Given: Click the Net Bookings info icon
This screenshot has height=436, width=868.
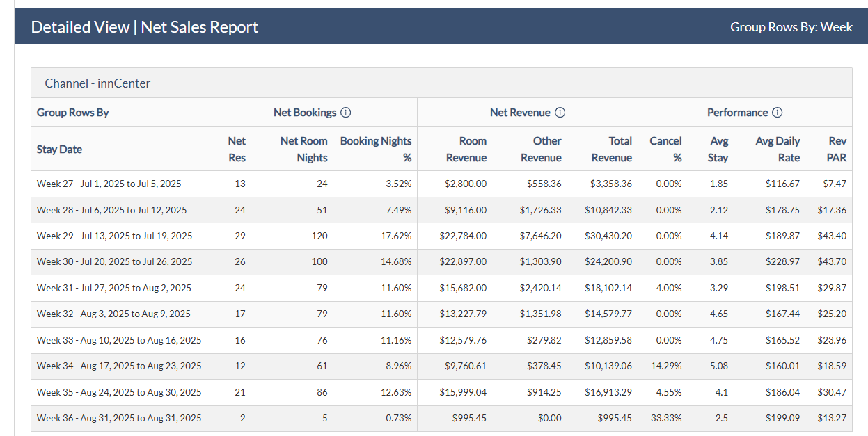Looking at the screenshot, I should click(x=346, y=113).
